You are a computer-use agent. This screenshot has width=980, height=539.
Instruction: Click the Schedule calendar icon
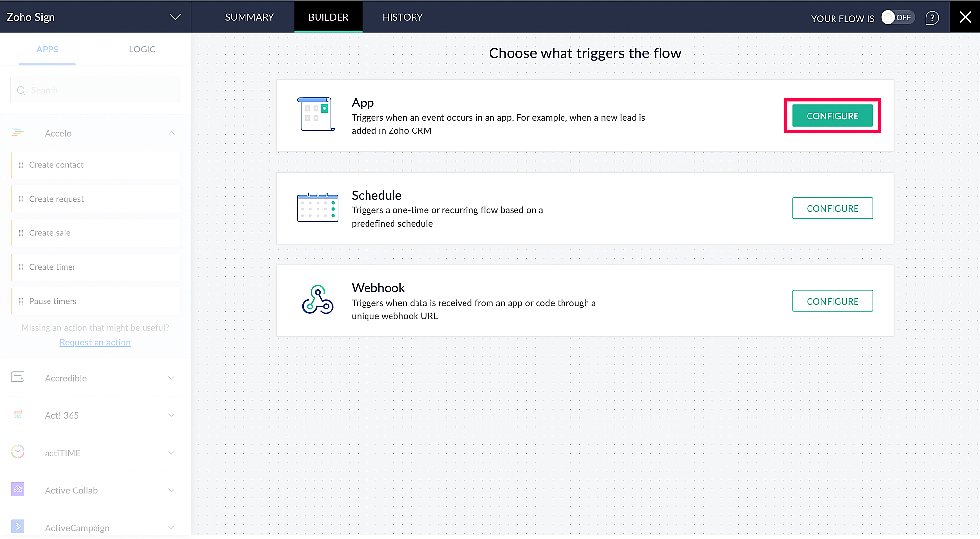[x=318, y=207]
